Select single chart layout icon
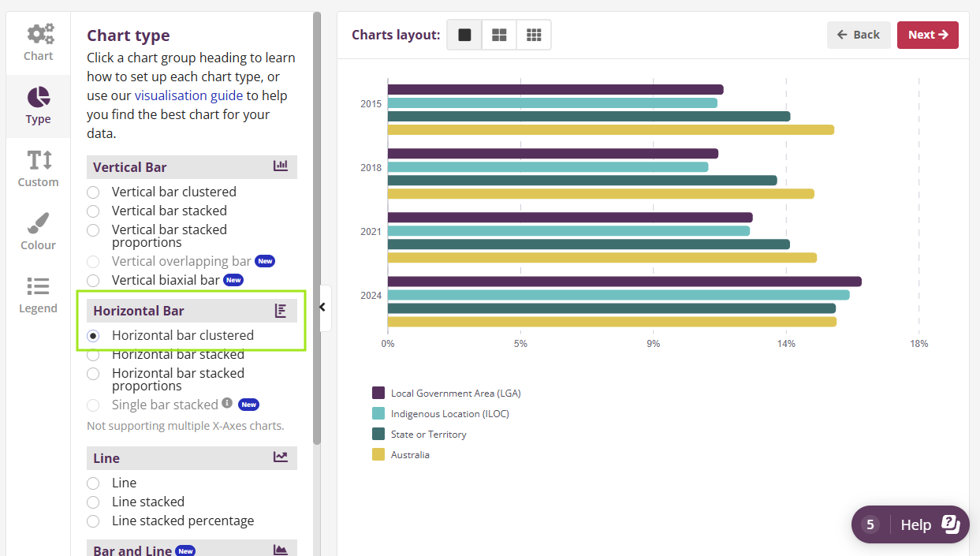 pyautogui.click(x=464, y=35)
